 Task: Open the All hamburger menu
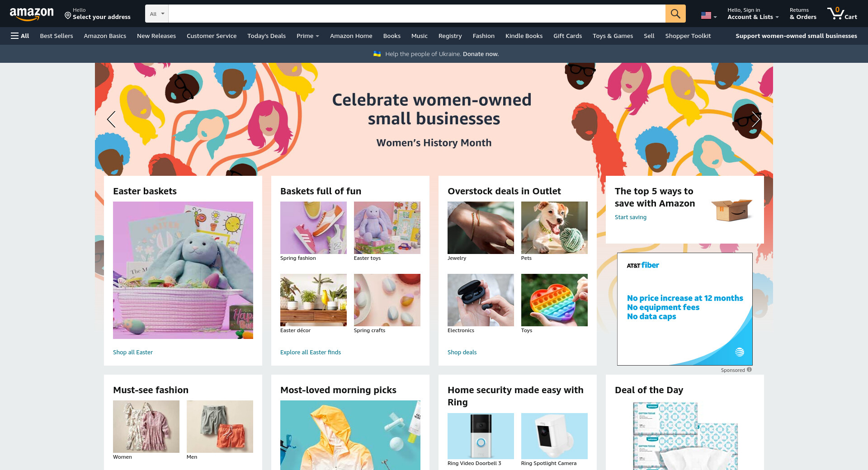(20, 36)
